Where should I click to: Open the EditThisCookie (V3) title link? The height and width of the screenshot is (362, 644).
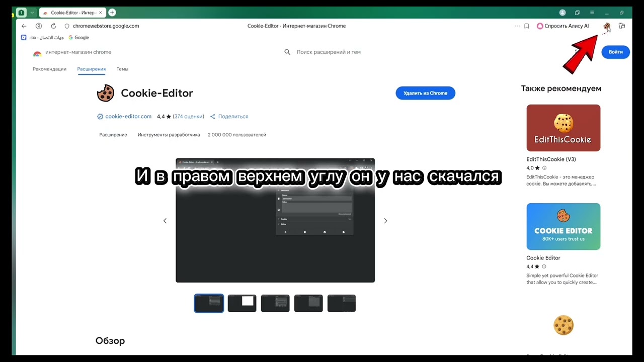(551, 159)
